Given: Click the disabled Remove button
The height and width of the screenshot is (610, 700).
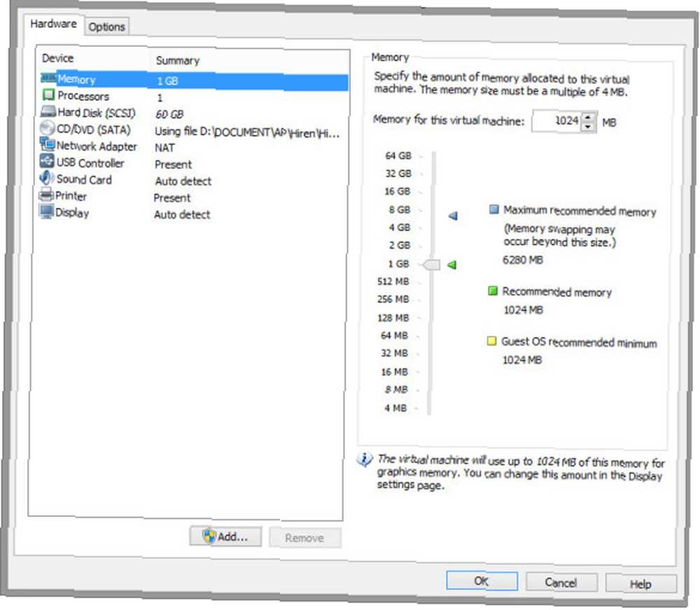Looking at the screenshot, I should pyautogui.click(x=305, y=538).
